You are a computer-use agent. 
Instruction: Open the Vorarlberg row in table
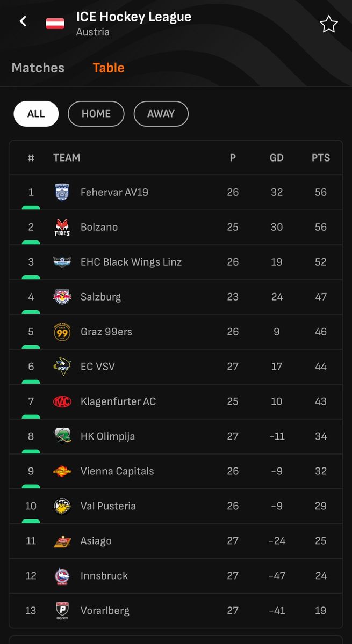click(x=105, y=611)
